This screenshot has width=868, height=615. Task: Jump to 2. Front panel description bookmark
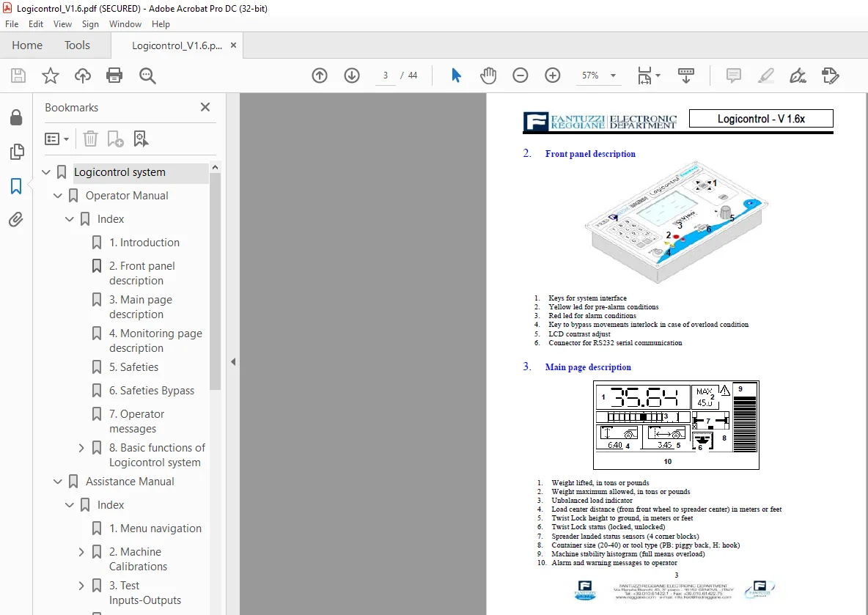141,273
